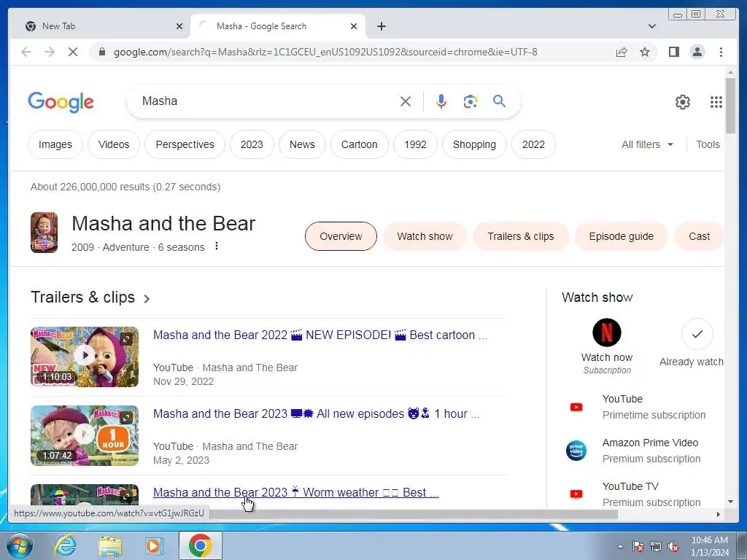The width and height of the screenshot is (747, 560).
Task: Show hidden system tray icons arrow
Action: 620,546
